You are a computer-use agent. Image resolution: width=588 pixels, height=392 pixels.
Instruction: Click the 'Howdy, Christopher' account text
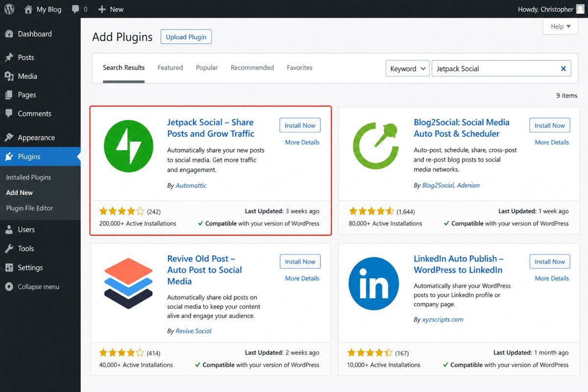[545, 9]
